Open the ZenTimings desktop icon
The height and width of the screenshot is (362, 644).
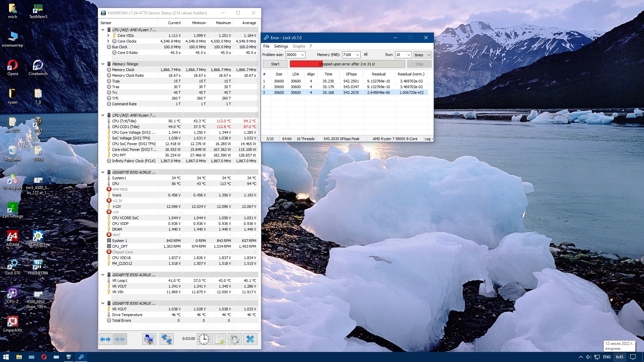(x=12, y=210)
